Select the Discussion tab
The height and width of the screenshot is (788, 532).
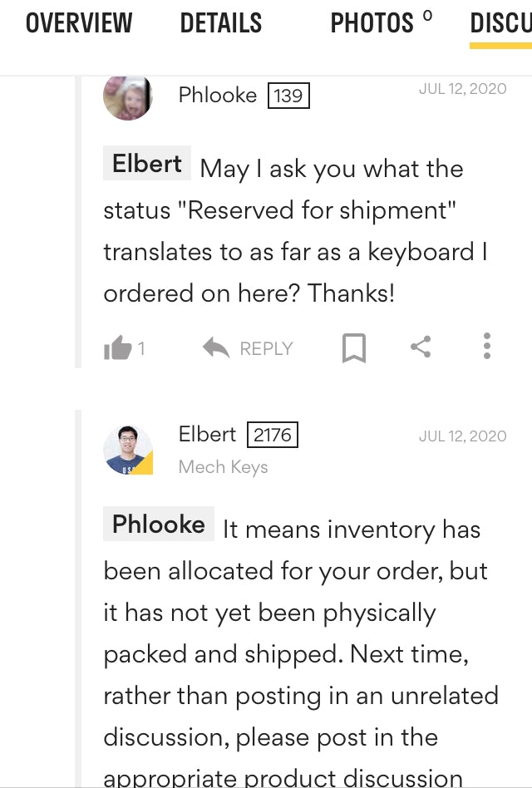pyautogui.click(x=500, y=23)
